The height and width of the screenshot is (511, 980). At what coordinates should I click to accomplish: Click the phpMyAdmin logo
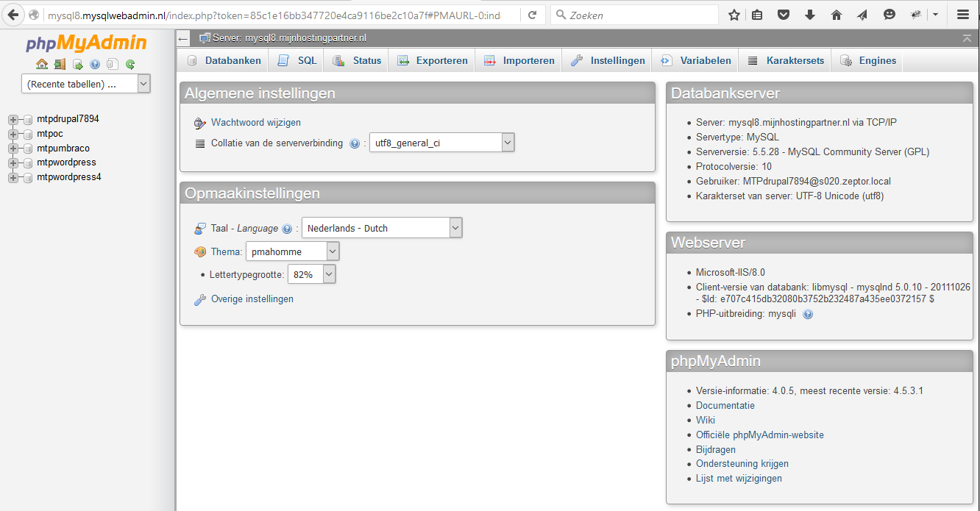[87, 43]
